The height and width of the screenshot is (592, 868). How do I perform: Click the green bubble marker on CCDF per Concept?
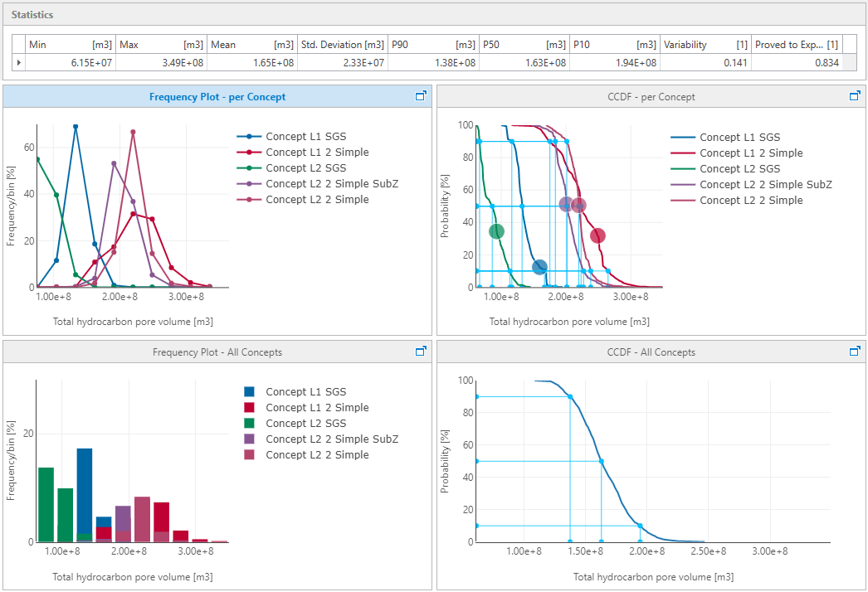[496, 231]
